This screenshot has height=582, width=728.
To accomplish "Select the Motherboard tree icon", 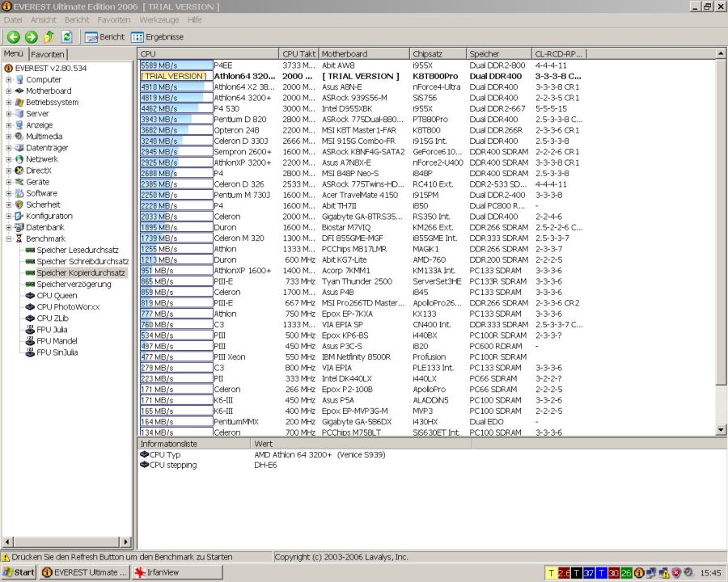I will (x=19, y=91).
